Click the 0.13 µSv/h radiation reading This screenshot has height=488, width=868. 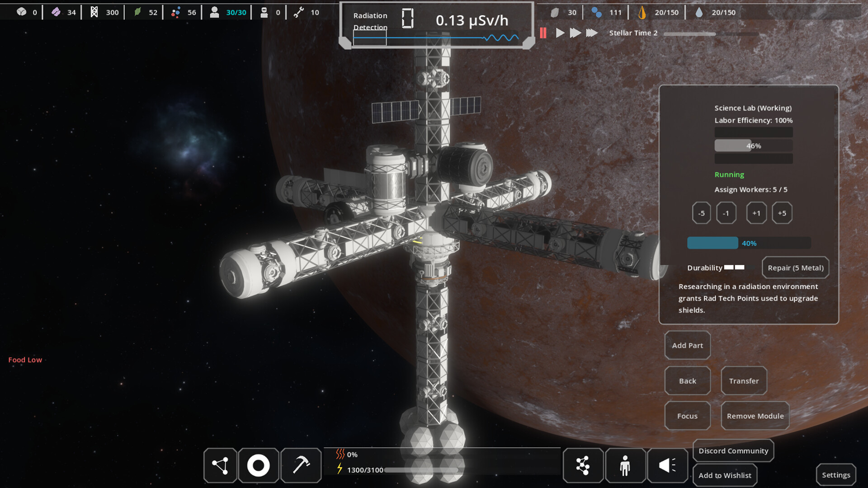coord(472,20)
